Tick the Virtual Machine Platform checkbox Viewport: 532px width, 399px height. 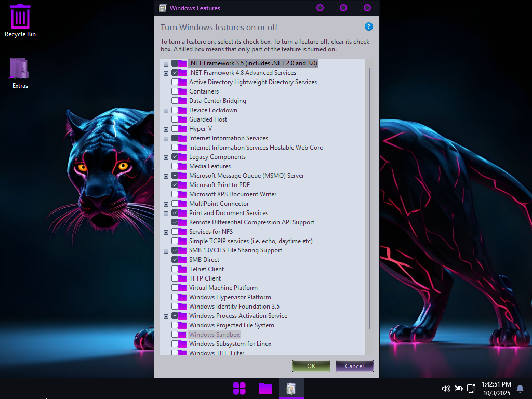[x=175, y=288]
